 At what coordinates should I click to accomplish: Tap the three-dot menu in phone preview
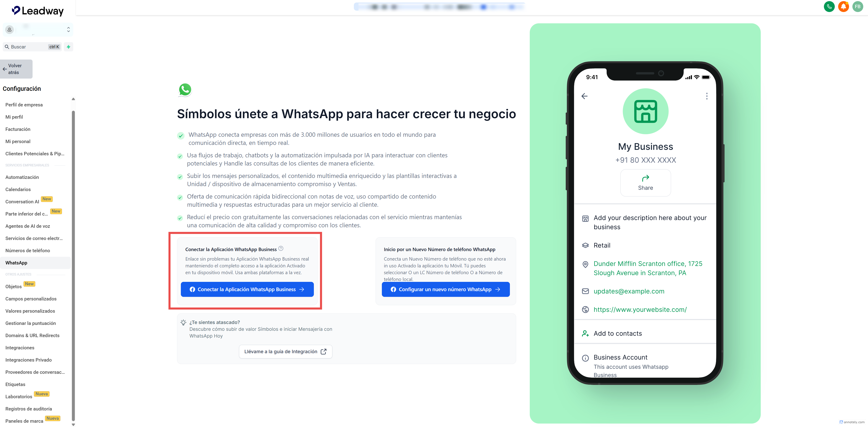coord(707,96)
